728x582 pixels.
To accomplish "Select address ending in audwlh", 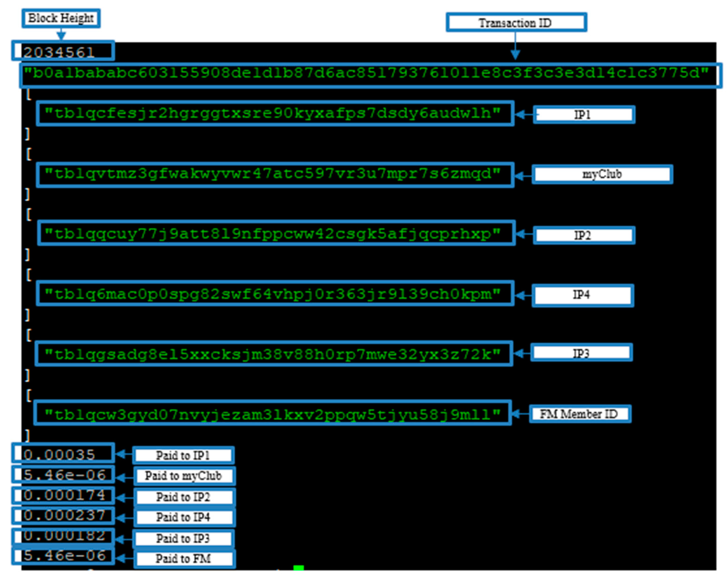I will pyautogui.click(x=274, y=113).
